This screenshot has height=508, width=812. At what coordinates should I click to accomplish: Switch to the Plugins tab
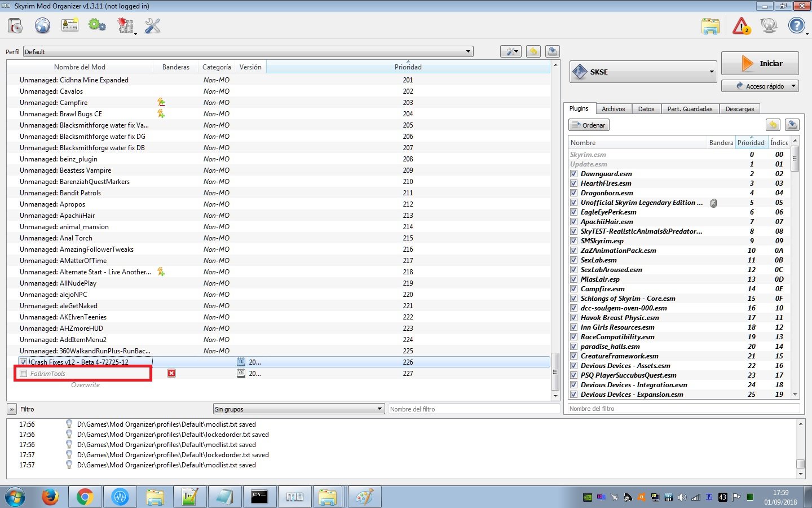click(579, 108)
